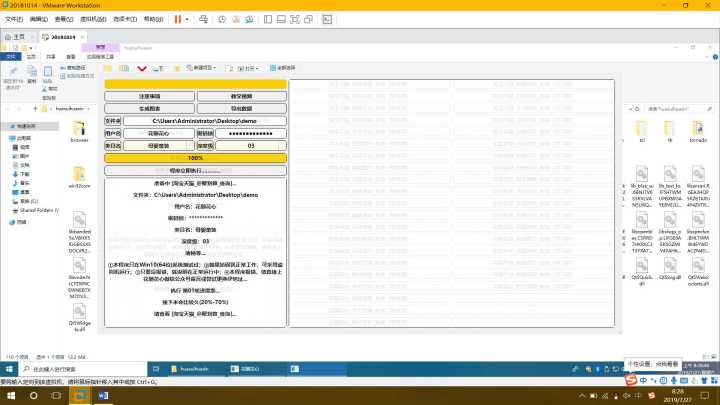Click the VMware pause virtual machine icon
Viewport: 720px width, 405px height.
177,19
